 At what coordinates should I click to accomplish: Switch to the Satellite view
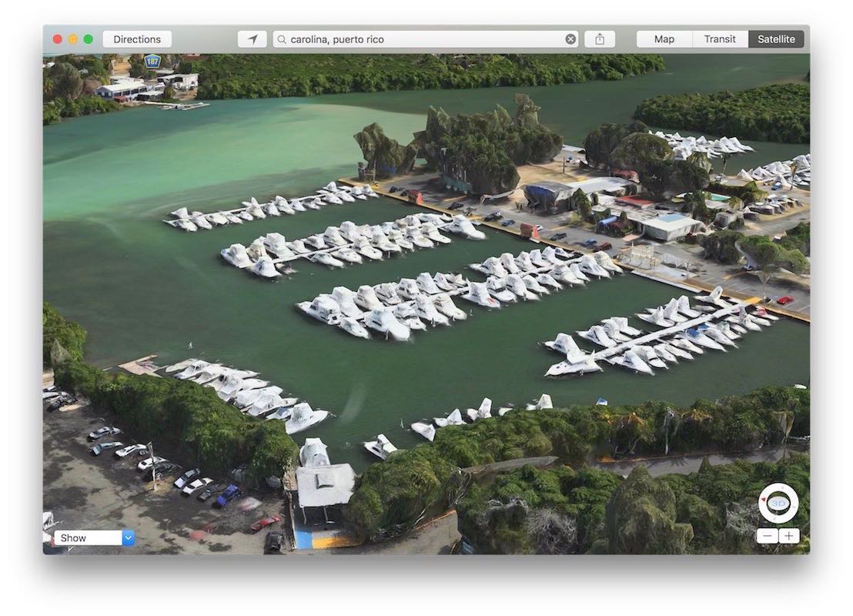776,39
